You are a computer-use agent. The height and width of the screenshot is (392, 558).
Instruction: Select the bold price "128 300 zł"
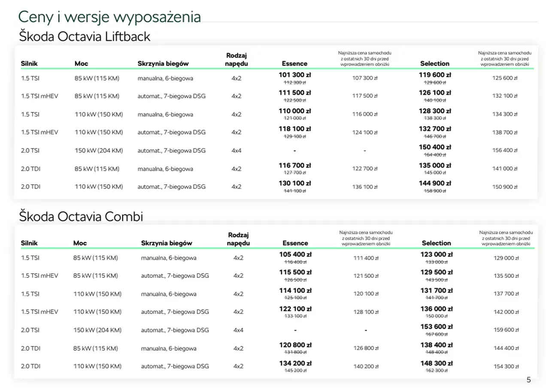point(435,111)
